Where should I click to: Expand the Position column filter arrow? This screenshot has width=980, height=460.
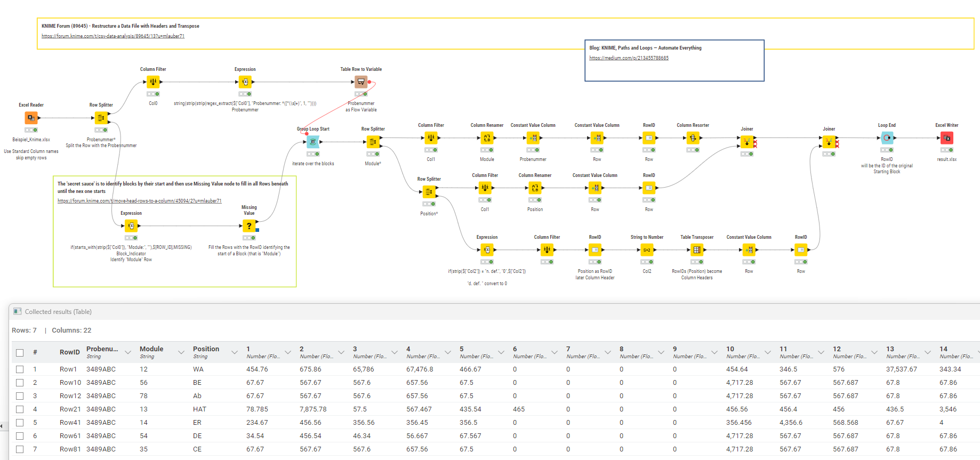click(x=235, y=352)
